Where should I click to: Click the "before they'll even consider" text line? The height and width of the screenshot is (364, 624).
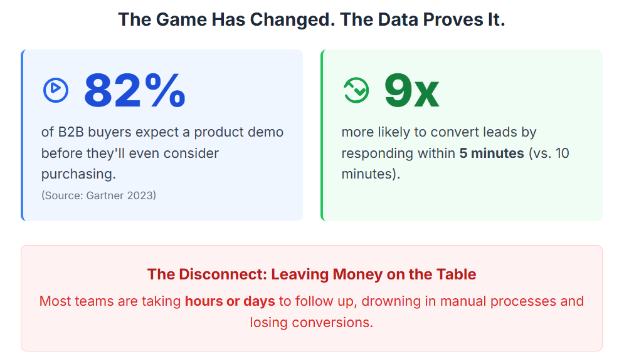click(130, 153)
